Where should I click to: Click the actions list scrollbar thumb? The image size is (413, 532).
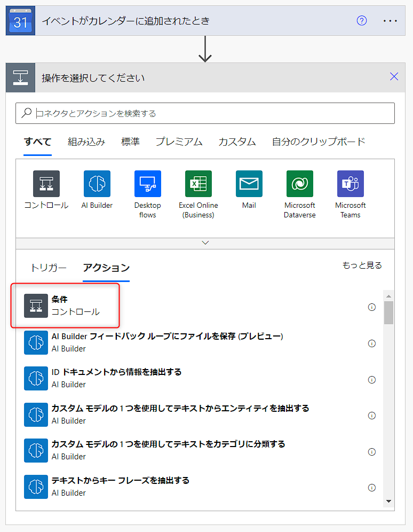(388, 313)
